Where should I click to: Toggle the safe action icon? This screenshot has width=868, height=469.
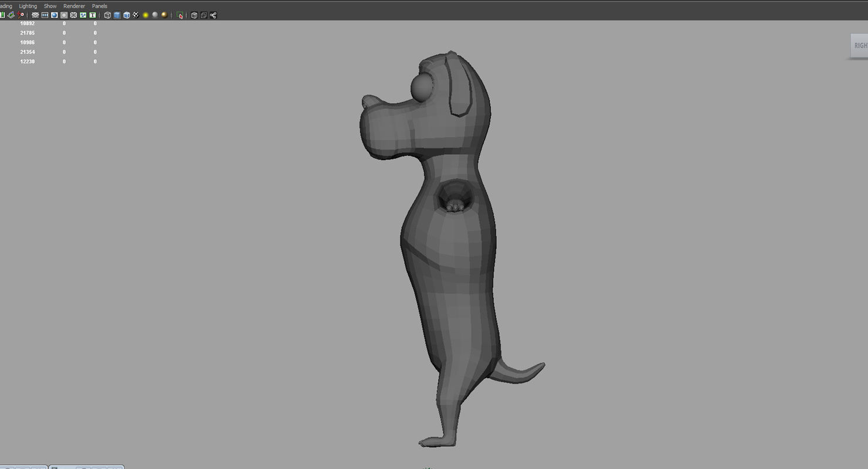point(83,15)
